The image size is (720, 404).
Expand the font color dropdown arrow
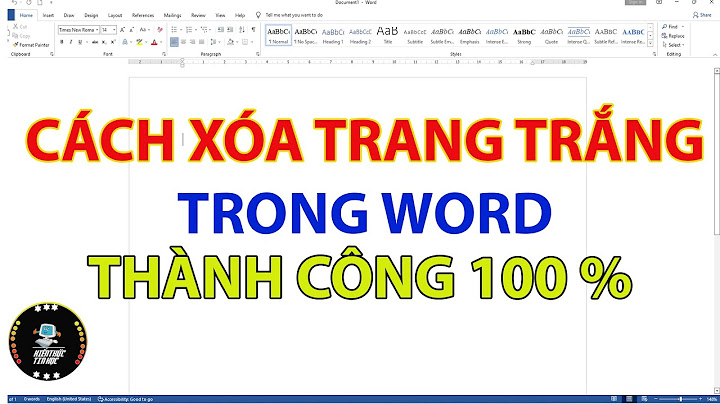coord(161,42)
